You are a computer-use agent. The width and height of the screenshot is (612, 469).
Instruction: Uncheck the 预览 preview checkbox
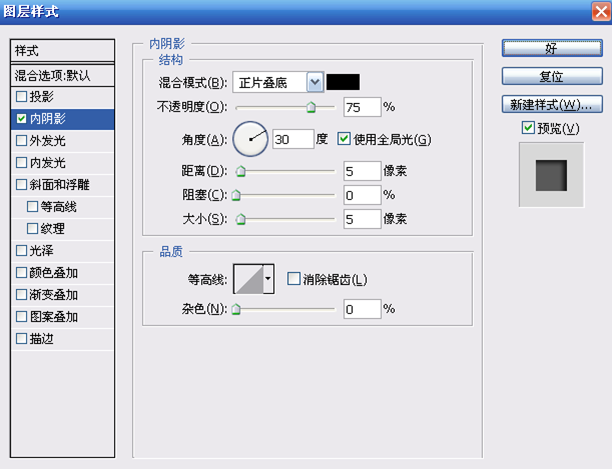click(x=528, y=128)
